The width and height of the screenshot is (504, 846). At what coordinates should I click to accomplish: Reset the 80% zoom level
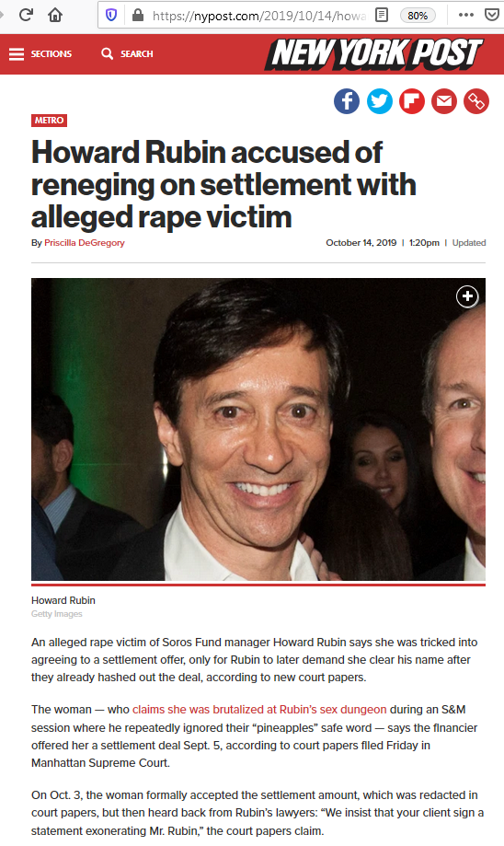pyautogui.click(x=418, y=15)
